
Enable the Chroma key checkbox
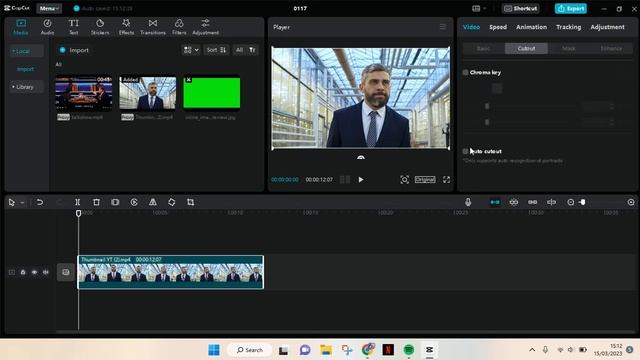465,72
